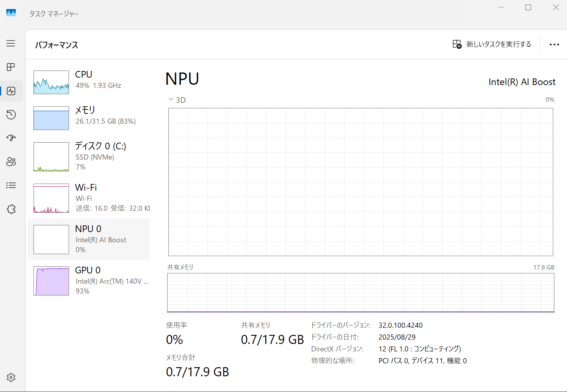Click the new task icon beside 新しいタスクを実行する
This screenshot has width=567, height=392.
pyautogui.click(x=457, y=44)
